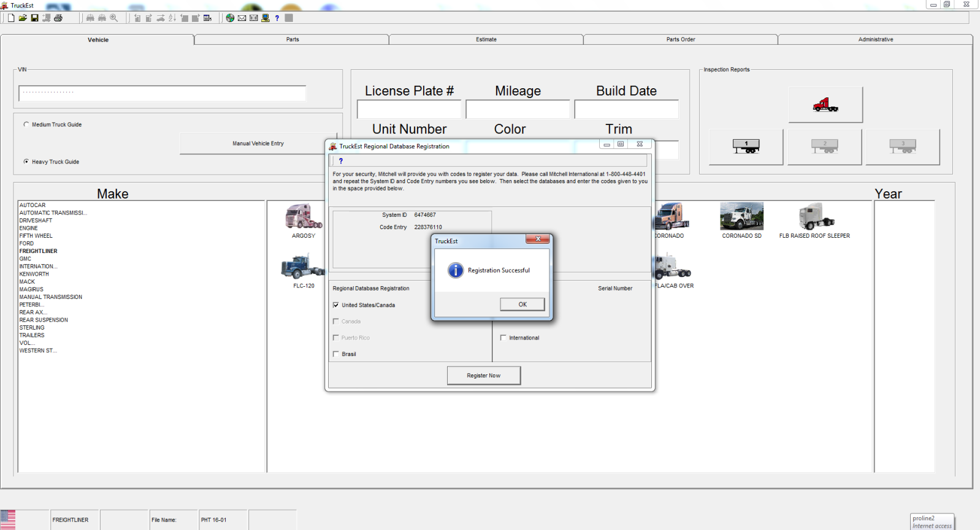The image size is (980, 530).
Task: Select FIFTH WHEEL in the Make list
Action: click(36, 236)
